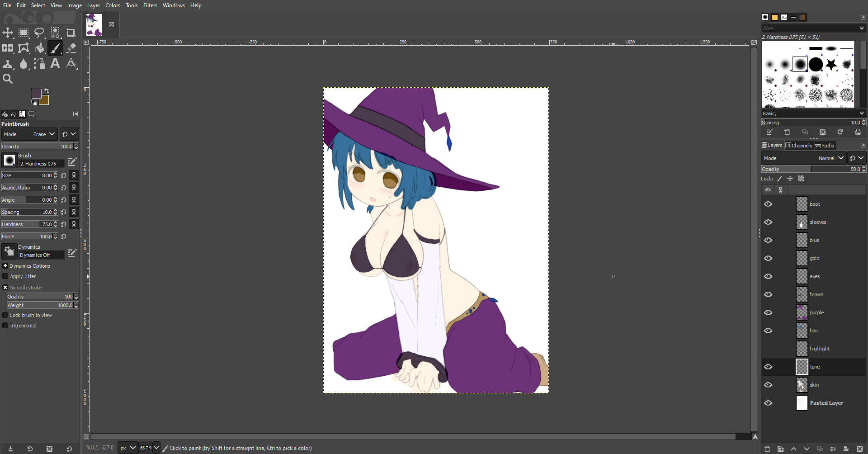Image resolution: width=868 pixels, height=454 pixels.
Task: Hide the eyes layer
Action: click(768, 276)
